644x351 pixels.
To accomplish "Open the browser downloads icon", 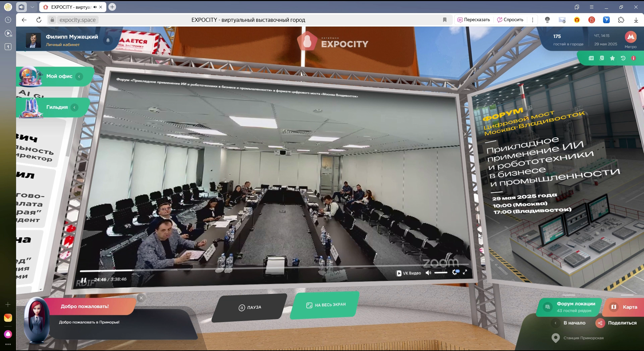I will coord(636,20).
